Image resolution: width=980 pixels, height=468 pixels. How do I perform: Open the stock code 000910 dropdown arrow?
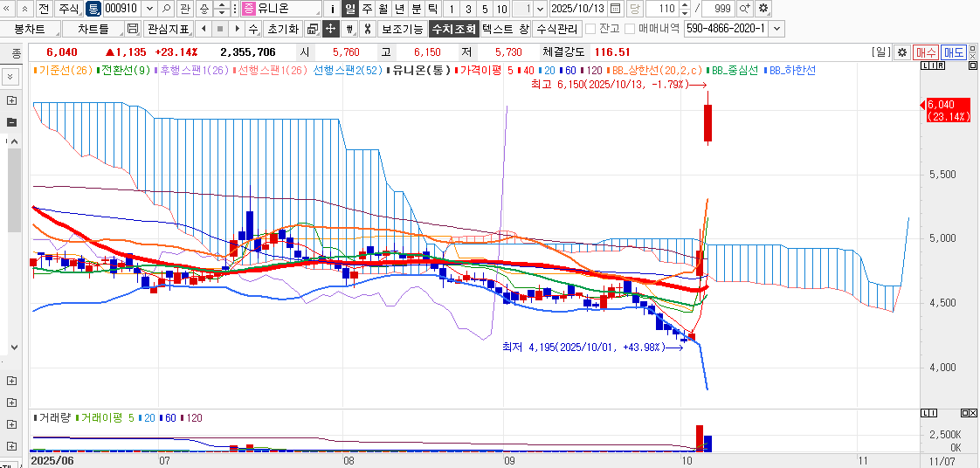pos(148,9)
